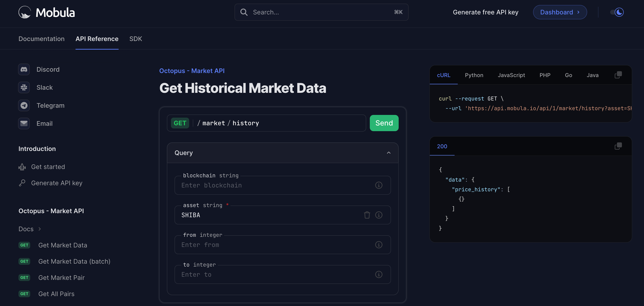This screenshot has width=644, height=306.
Task: Click the Generate API key icon
Action: (22, 183)
